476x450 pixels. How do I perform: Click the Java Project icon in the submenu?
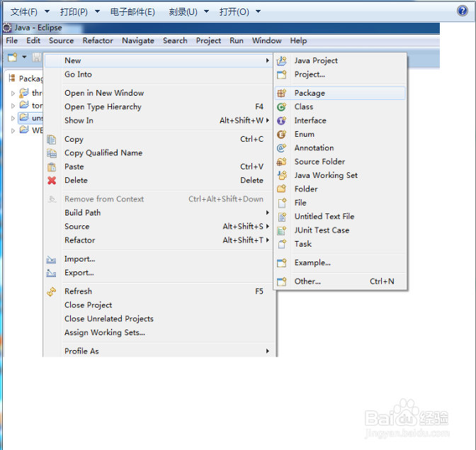coord(282,61)
